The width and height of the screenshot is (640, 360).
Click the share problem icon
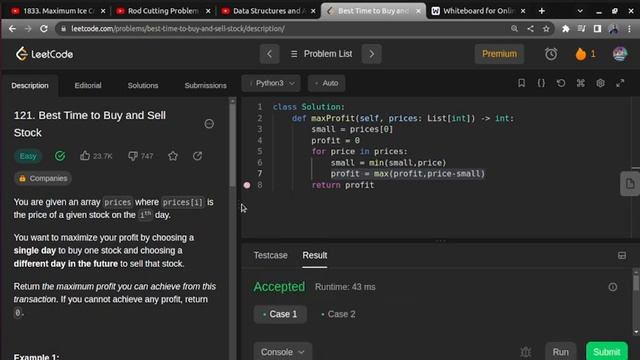tap(198, 156)
